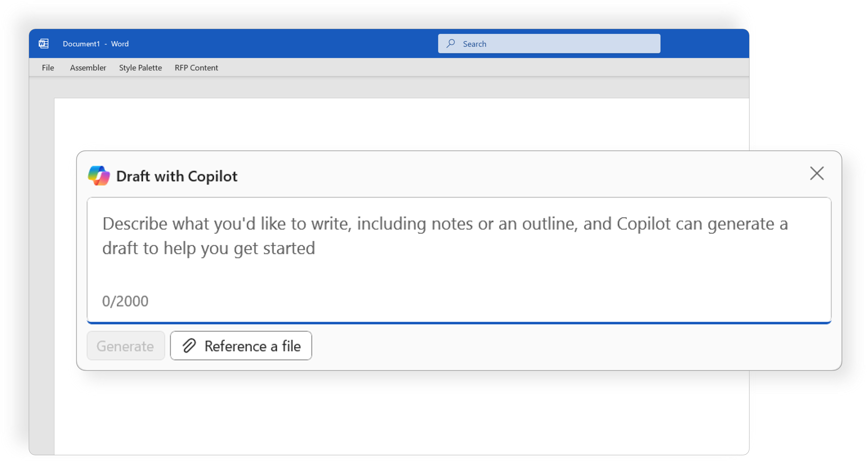Image resolution: width=868 pixels, height=461 pixels.
Task: Click the Draft with Copilot heading
Action: click(x=177, y=176)
